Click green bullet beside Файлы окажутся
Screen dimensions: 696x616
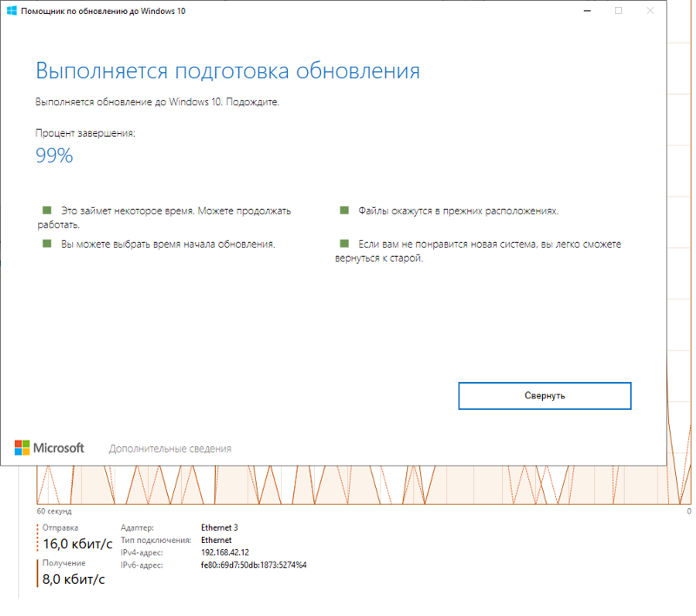[344, 210]
